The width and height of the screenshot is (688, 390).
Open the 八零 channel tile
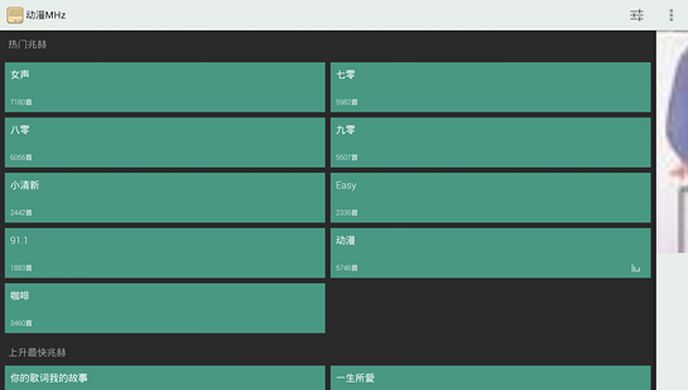pyautogui.click(x=165, y=142)
